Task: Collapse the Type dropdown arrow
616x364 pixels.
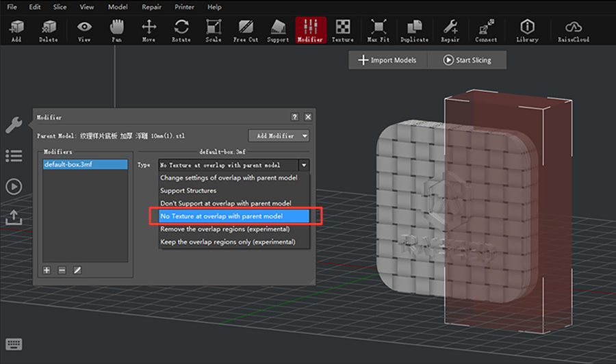Action: tap(304, 165)
